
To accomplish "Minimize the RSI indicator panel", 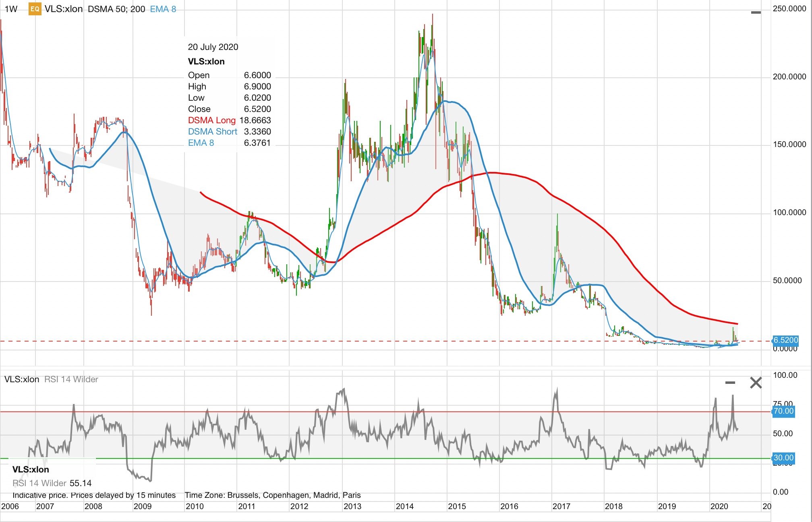I will point(730,382).
